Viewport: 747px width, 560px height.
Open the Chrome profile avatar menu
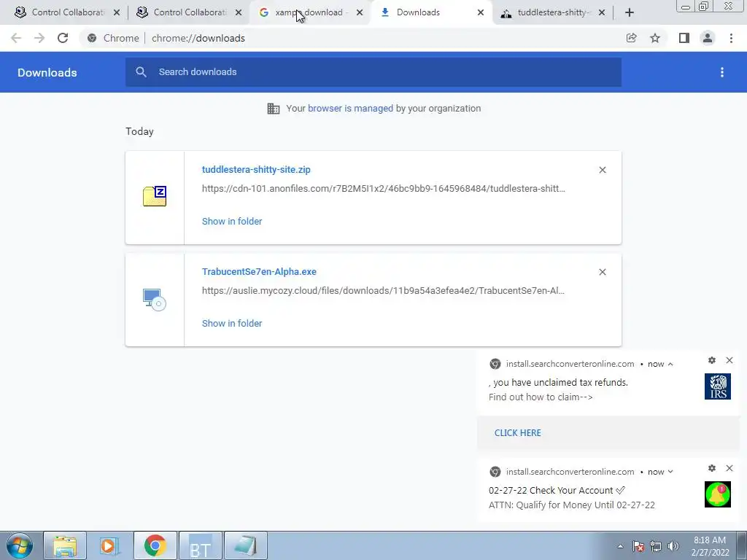click(708, 38)
